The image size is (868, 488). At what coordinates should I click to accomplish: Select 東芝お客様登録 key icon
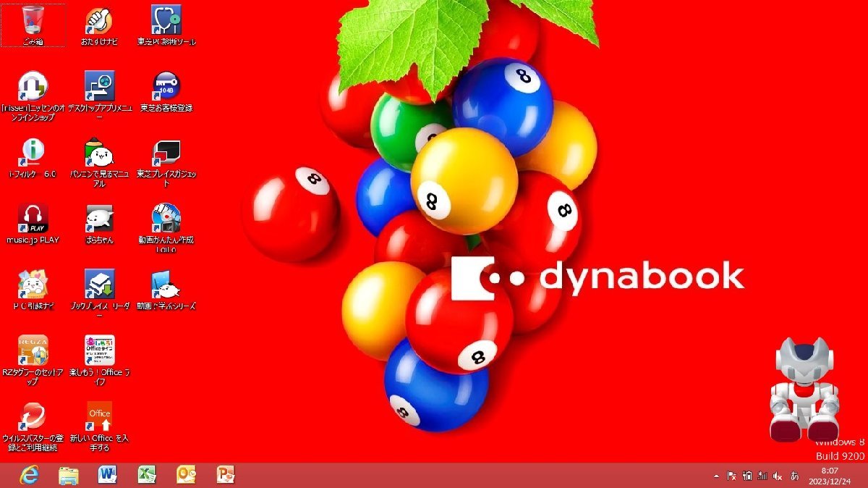pyautogui.click(x=166, y=91)
